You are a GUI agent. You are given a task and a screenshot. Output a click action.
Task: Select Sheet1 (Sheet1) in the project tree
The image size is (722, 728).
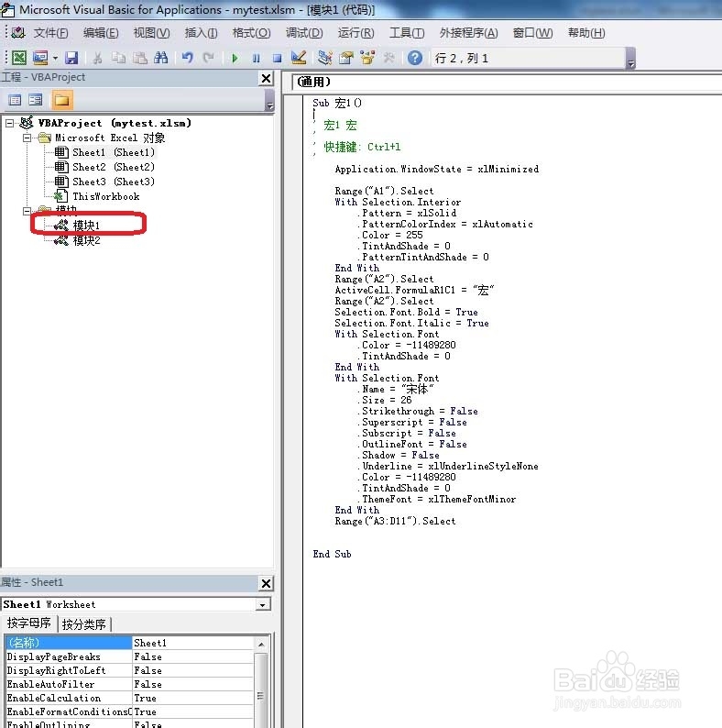tap(114, 152)
